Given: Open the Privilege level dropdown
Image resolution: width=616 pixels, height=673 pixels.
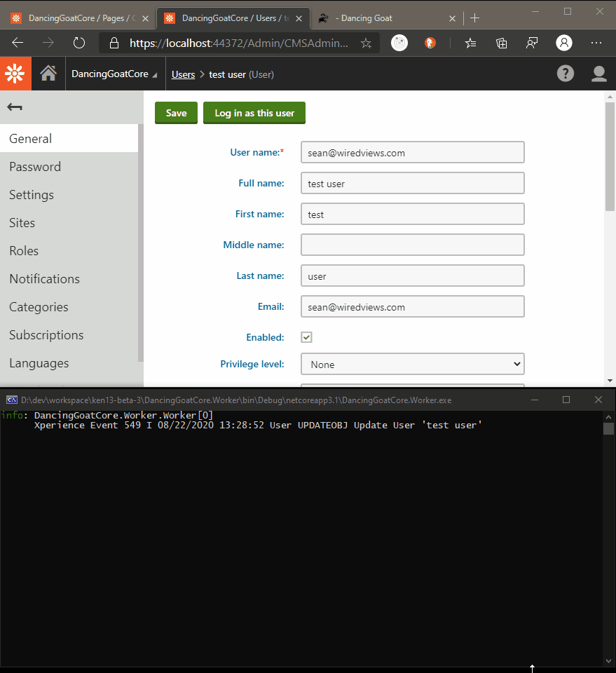Looking at the screenshot, I should 413,364.
